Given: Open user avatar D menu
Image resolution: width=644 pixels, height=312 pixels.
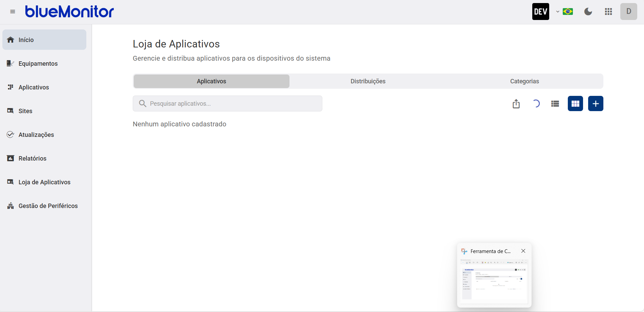Looking at the screenshot, I should (x=628, y=12).
